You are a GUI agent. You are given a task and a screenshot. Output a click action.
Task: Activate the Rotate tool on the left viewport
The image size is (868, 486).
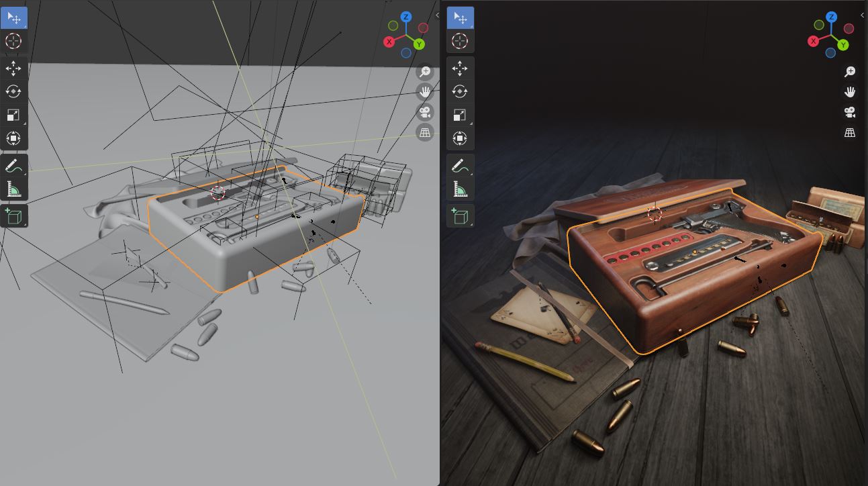[x=13, y=91]
